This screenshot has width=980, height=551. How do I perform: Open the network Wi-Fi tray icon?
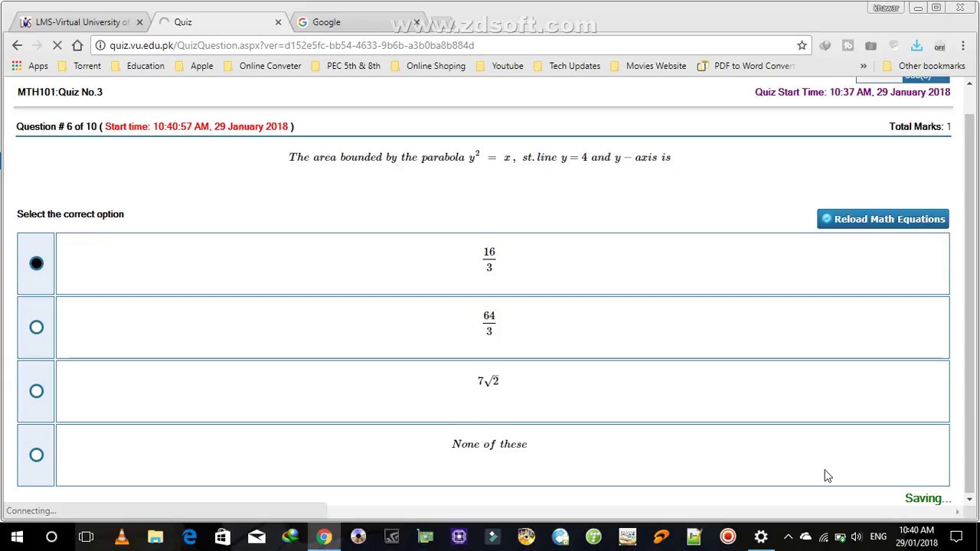click(823, 536)
